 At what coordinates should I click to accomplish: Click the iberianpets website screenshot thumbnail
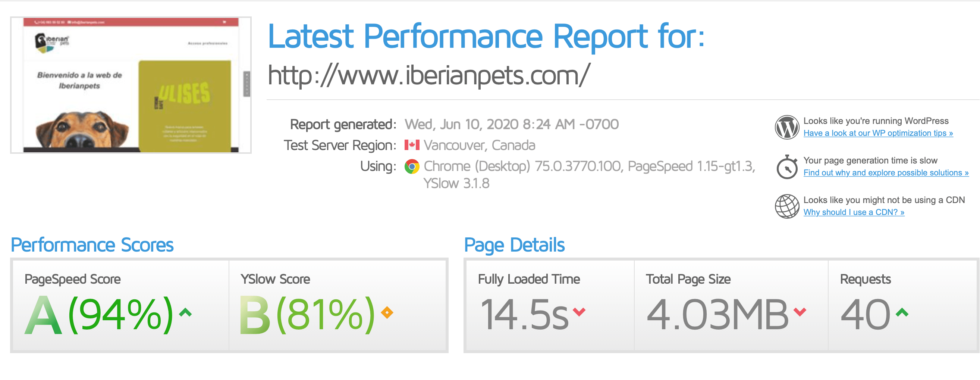(x=131, y=85)
